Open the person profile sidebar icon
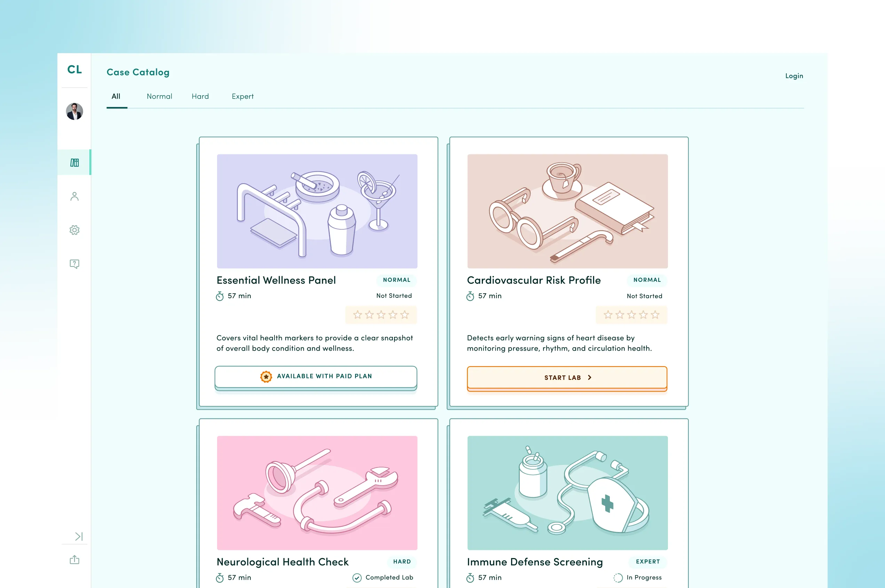This screenshot has width=885, height=588. click(74, 196)
